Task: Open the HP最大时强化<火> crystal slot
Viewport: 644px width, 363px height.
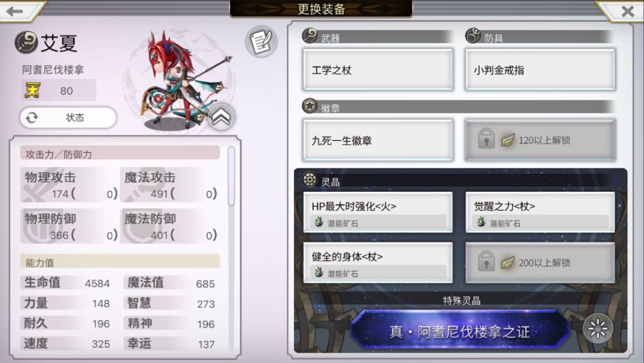Action: click(378, 213)
